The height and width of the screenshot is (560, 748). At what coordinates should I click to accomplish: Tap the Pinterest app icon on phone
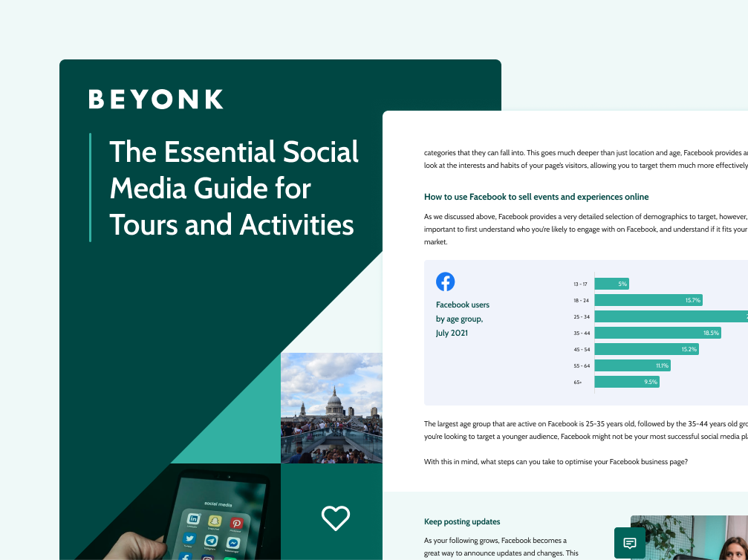235,523
